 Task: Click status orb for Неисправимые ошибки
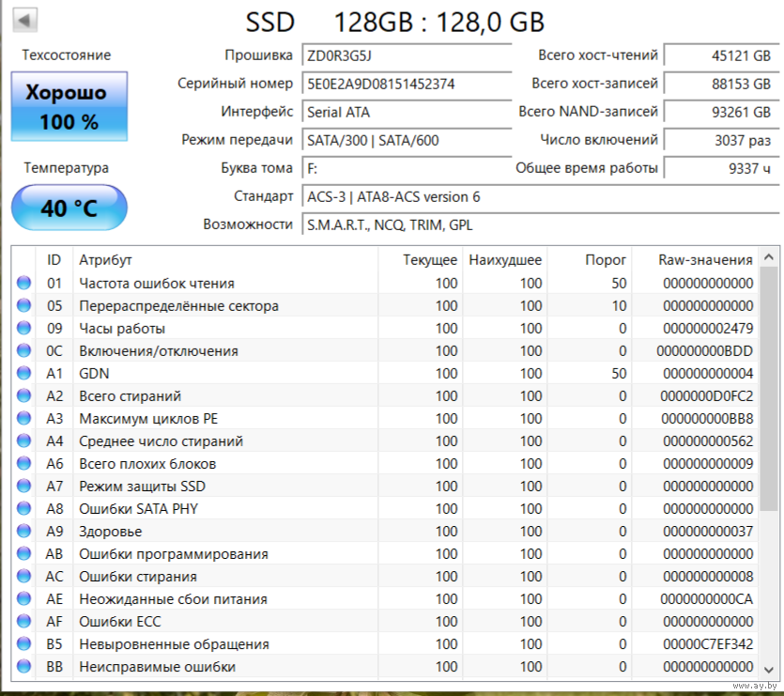(x=23, y=667)
